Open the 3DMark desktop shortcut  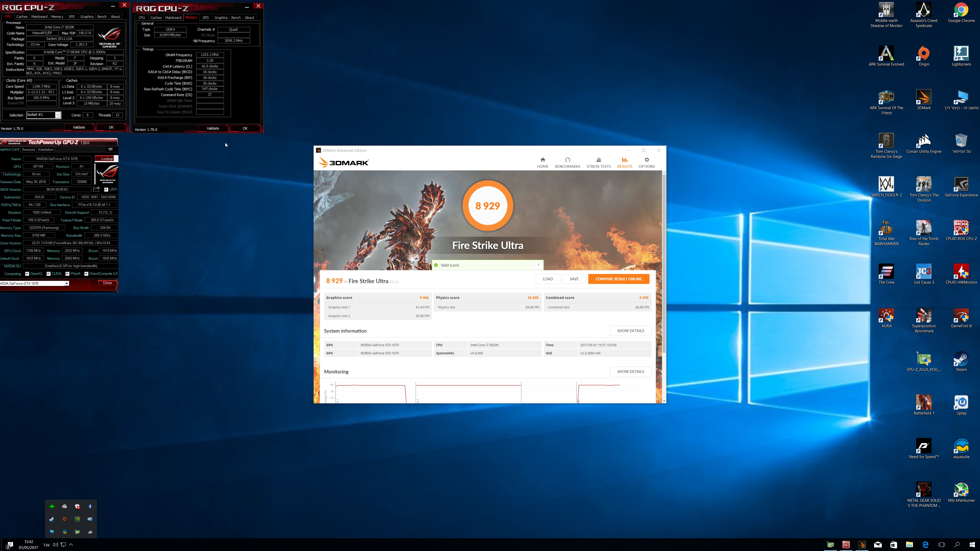point(924,100)
